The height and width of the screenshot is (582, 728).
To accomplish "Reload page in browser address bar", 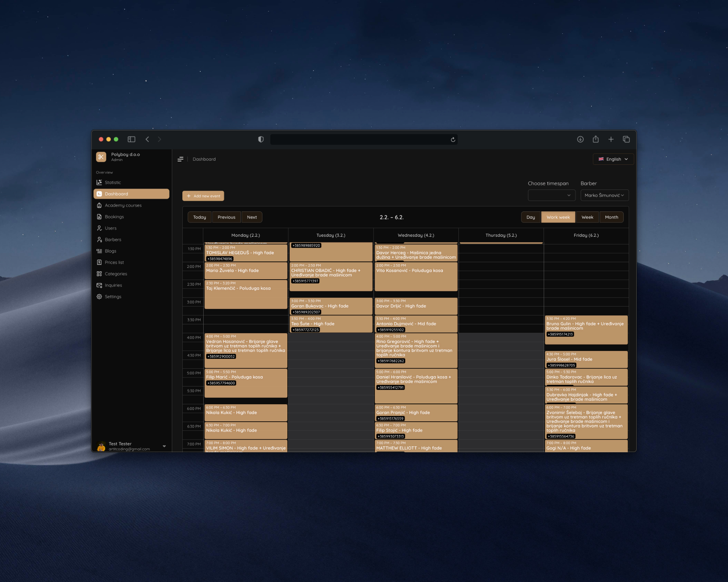I will point(453,139).
